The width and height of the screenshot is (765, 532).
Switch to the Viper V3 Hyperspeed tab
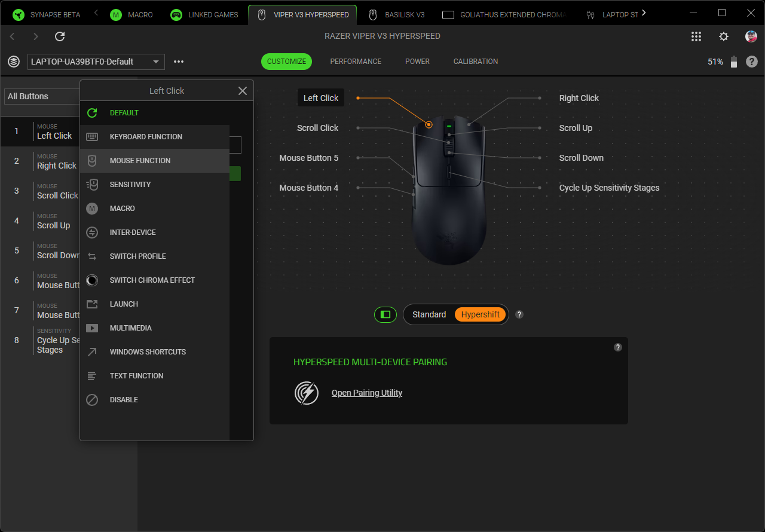302,15
